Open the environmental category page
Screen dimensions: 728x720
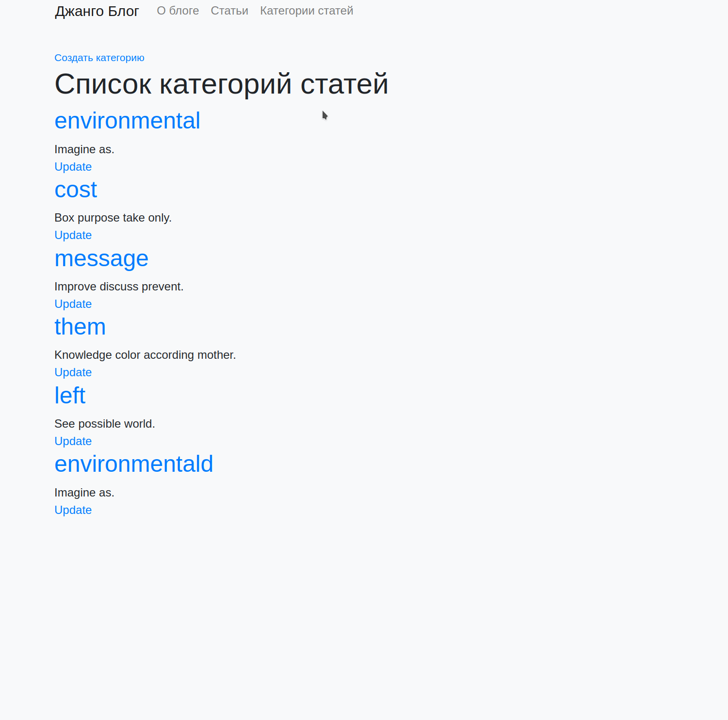click(x=127, y=120)
